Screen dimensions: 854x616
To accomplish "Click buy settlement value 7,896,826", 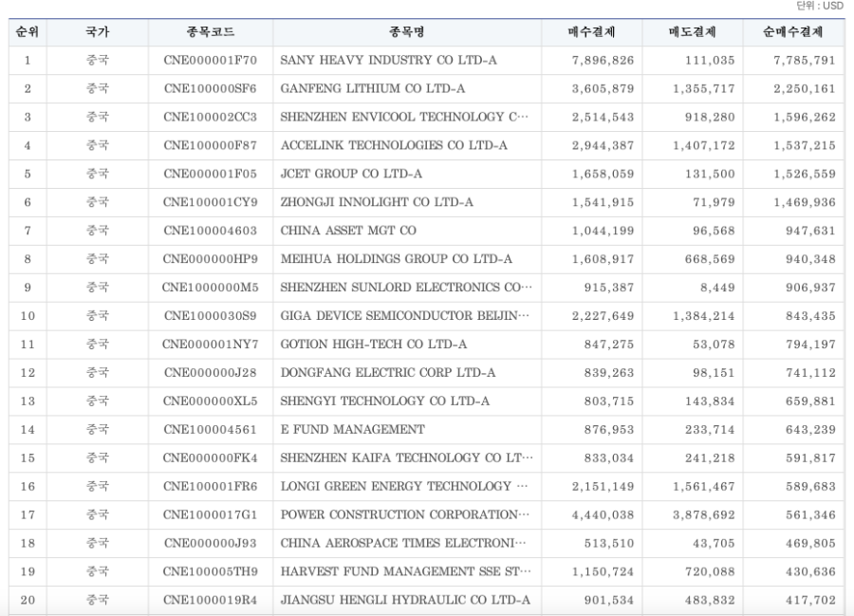I will pyautogui.click(x=603, y=61).
